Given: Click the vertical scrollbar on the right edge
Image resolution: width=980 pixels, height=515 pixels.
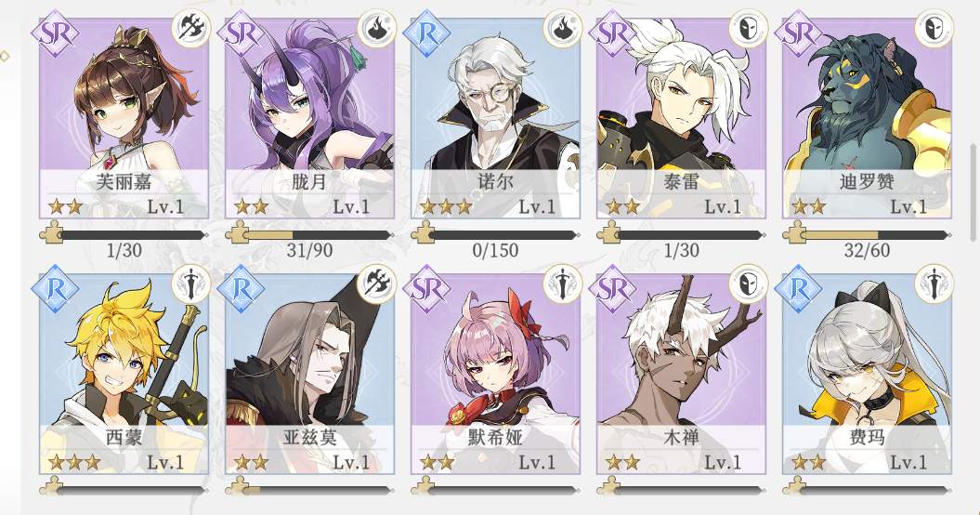Looking at the screenshot, I should 973,192.
